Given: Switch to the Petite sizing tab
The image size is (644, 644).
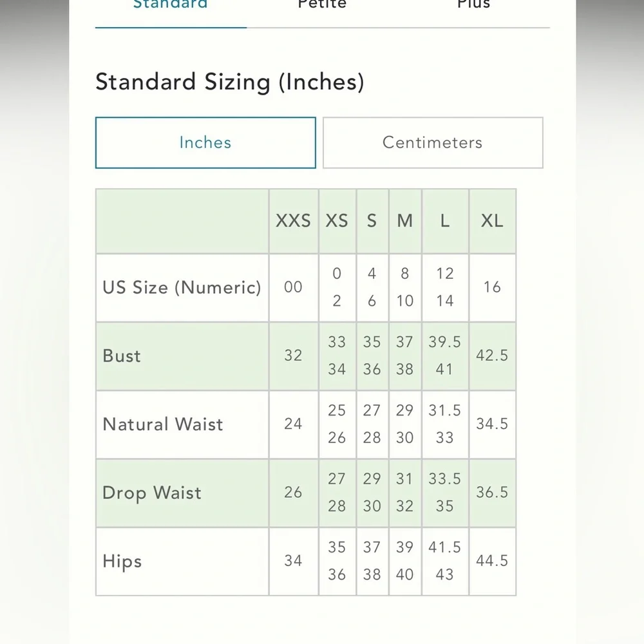Looking at the screenshot, I should [x=322, y=5].
